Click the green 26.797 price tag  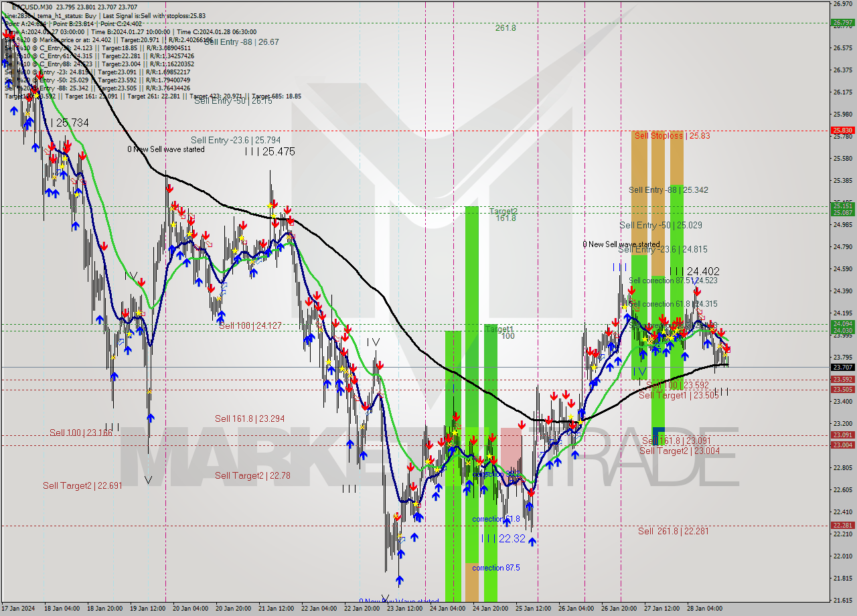[842, 22]
